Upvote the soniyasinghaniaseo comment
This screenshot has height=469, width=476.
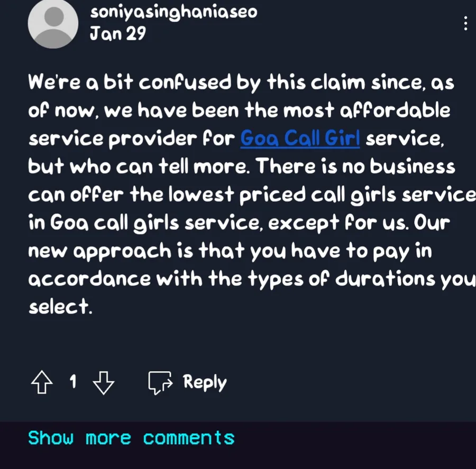[x=42, y=382]
